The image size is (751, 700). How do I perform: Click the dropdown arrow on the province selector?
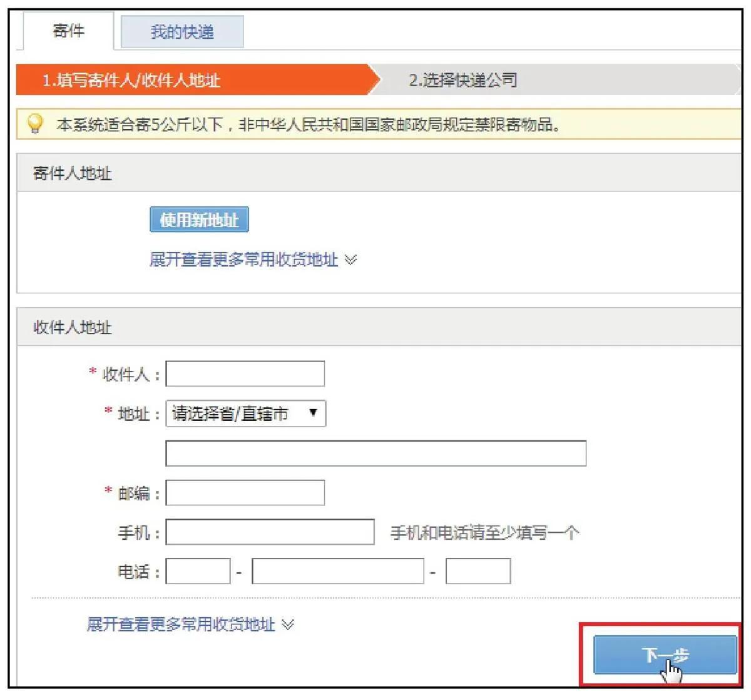313,413
